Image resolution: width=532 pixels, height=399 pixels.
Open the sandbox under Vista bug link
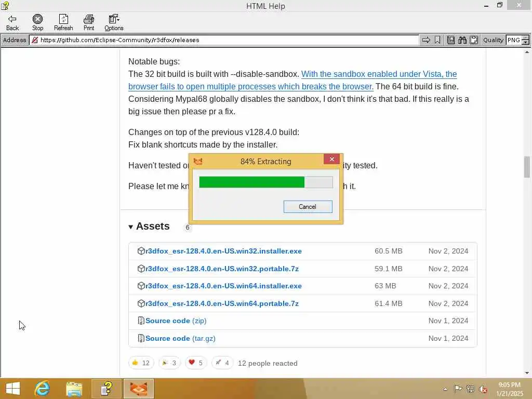(292, 80)
